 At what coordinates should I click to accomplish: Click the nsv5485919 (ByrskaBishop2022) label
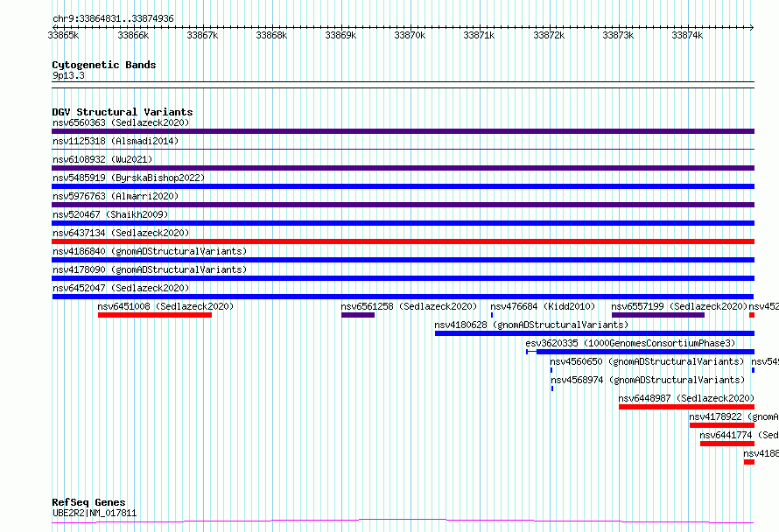[x=129, y=178]
